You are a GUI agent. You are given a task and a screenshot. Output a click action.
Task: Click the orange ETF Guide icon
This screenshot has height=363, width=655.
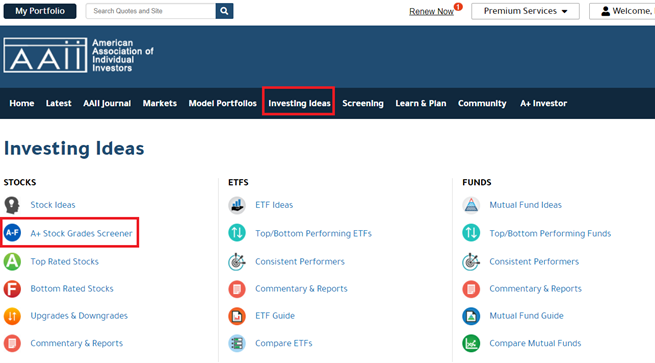237,316
